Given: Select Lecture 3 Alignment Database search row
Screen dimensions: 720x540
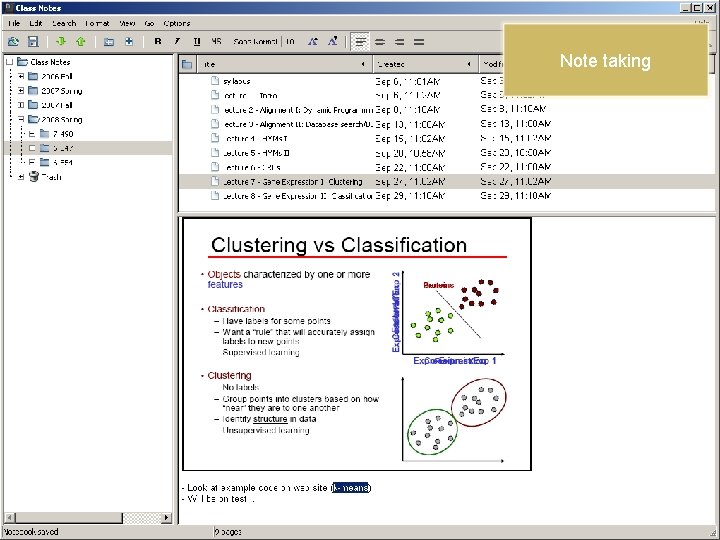Looking at the screenshot, I should coord(446,124).
